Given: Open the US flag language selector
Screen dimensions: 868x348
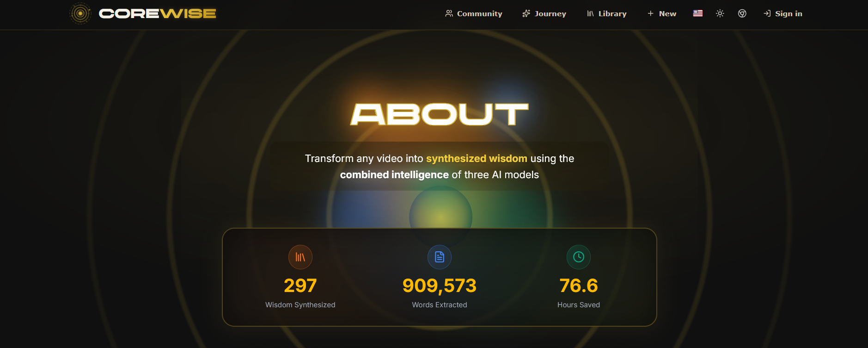Looking at the screenshot, I should (x=698, y=13).
